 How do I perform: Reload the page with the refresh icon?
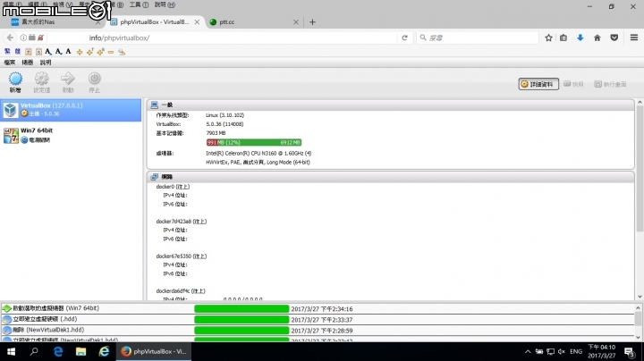(x=404, y=38)
